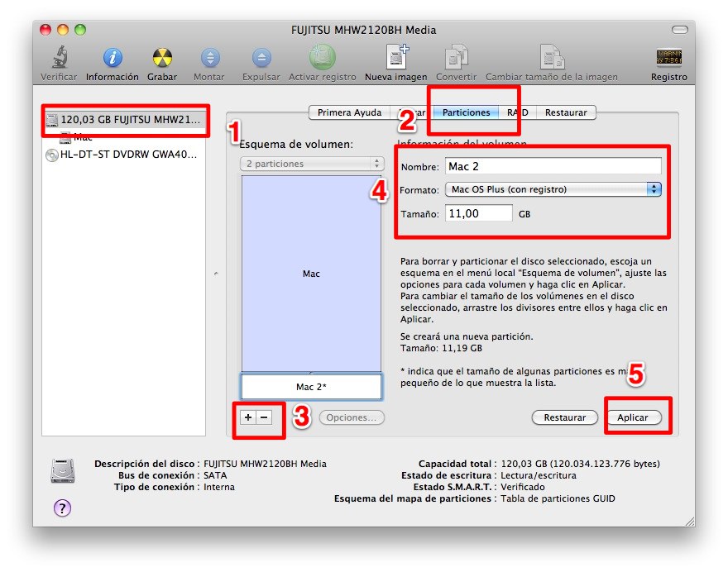Image resolution: width=728 pixels, height=572 pixels.
Task: Click the purple help question mark button
Action: point(62,508)
